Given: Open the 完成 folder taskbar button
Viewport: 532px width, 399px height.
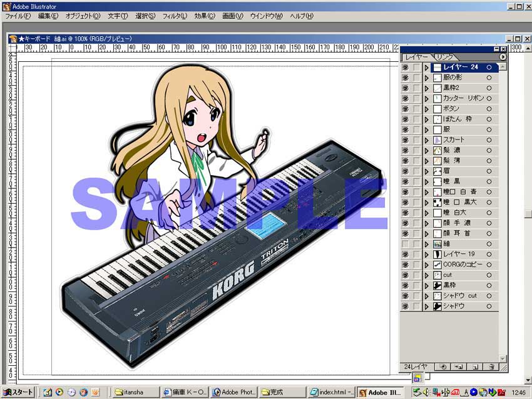Looking at the screenshot, I should pyautogui.click(x=283, y=392).
